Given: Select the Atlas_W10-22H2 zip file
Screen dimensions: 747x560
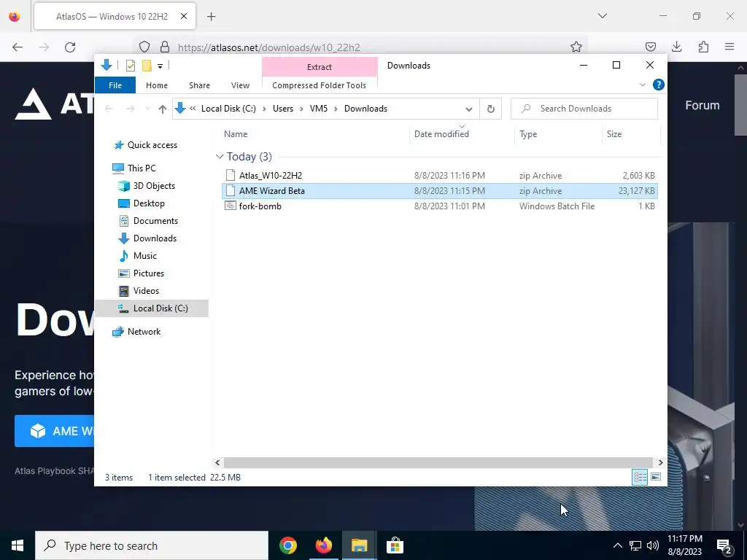Looking at the screenshot, I should pyautogui.click(x=439, y=176).
